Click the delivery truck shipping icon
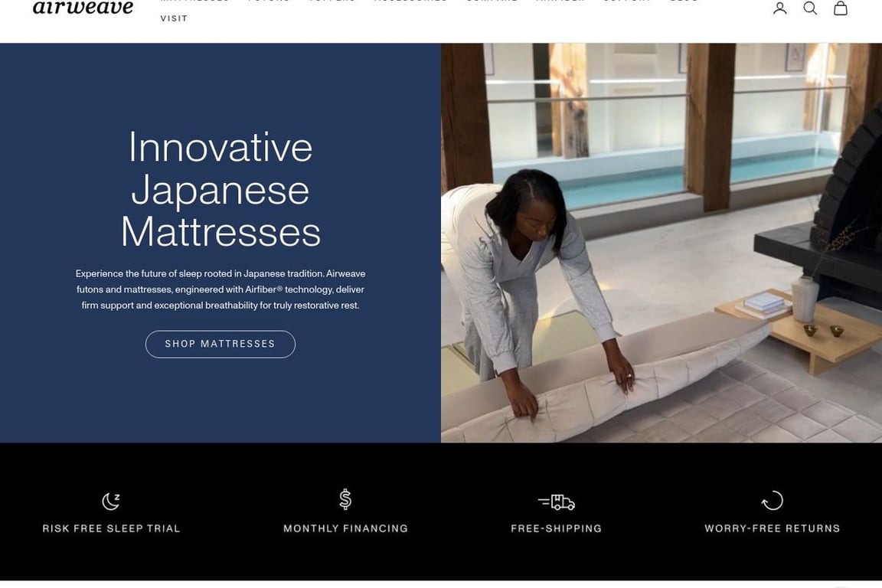 557,502
